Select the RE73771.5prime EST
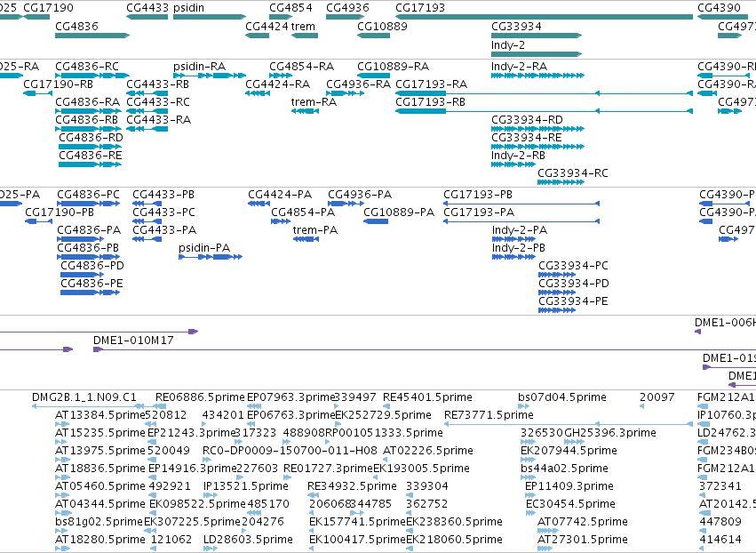This screenshot has width=756, height=553. pyautogui.click(x=568, y=425)
